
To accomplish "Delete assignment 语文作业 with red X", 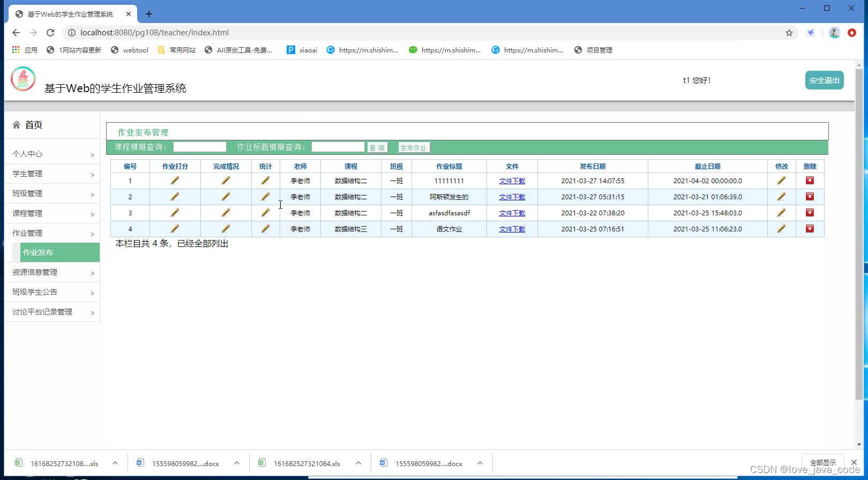I will [x=810, y=229].
